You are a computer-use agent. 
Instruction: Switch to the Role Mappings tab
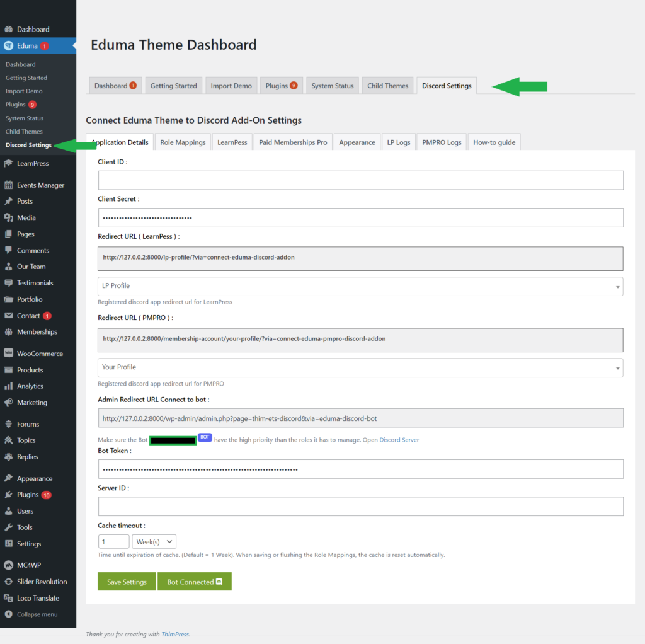pos(183,142)
